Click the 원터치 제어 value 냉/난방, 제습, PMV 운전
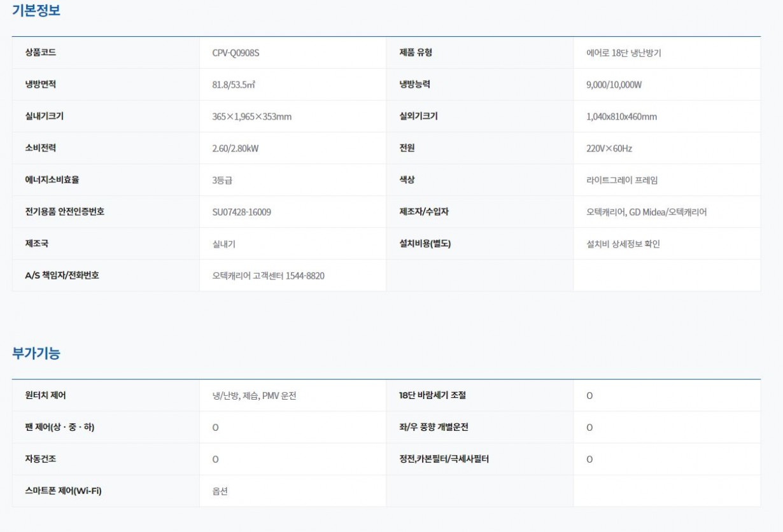783x532 pixels. click(x=254, y=396)
